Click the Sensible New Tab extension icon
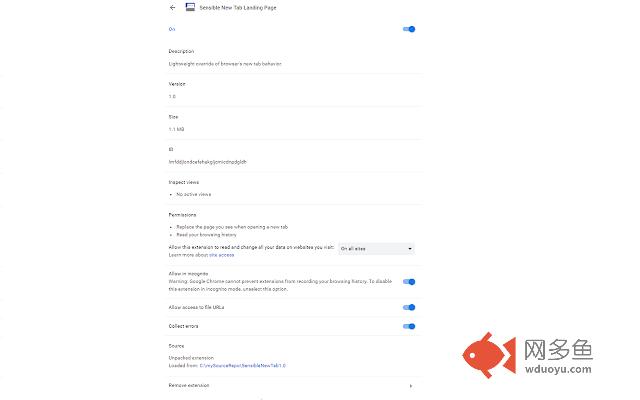Screen dimensions: 640x400 (x=190, y=7)
